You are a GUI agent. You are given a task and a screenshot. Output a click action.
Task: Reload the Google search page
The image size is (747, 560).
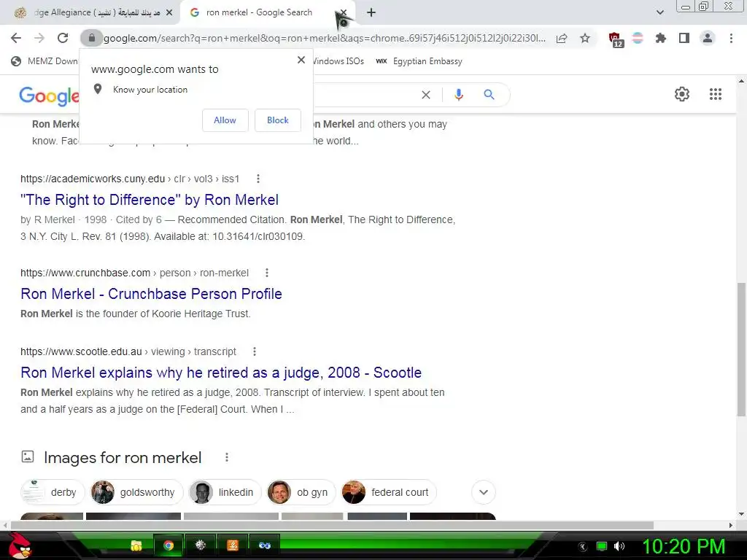(x=63, y=38)
